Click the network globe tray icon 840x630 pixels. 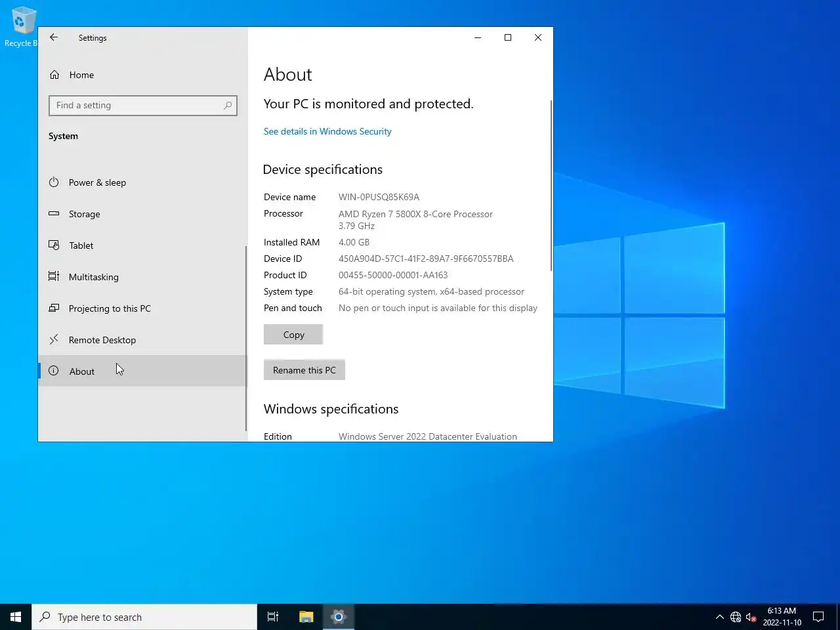[x=736, y=617]
